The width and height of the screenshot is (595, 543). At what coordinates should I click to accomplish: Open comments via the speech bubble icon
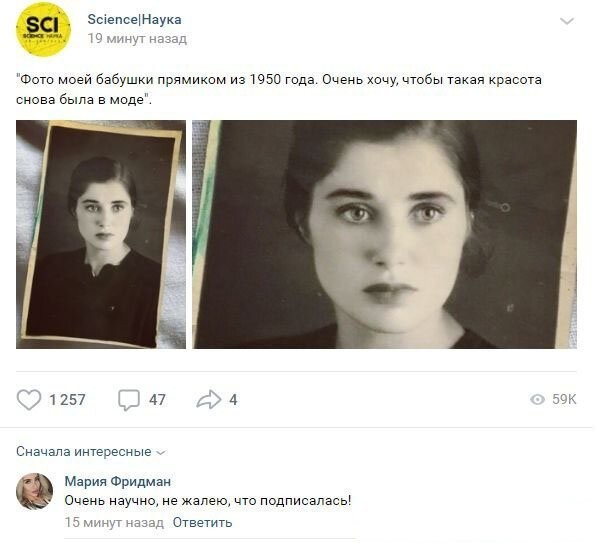[129, 400]
